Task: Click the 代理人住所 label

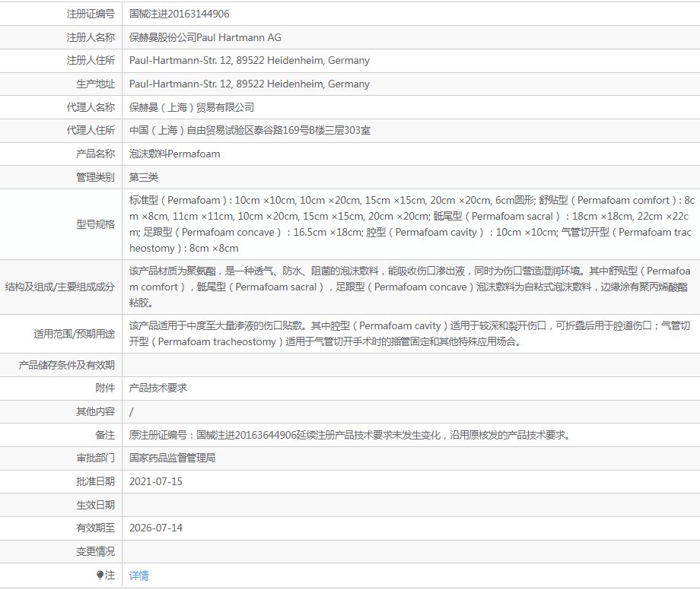Action: point(91,130)
